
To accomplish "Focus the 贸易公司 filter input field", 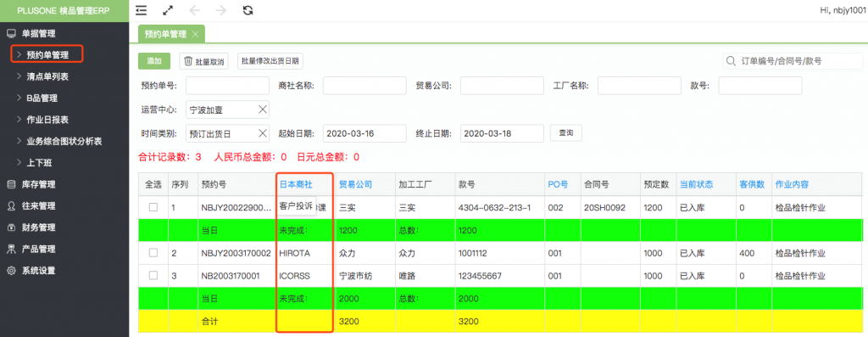I will (502, 86).
